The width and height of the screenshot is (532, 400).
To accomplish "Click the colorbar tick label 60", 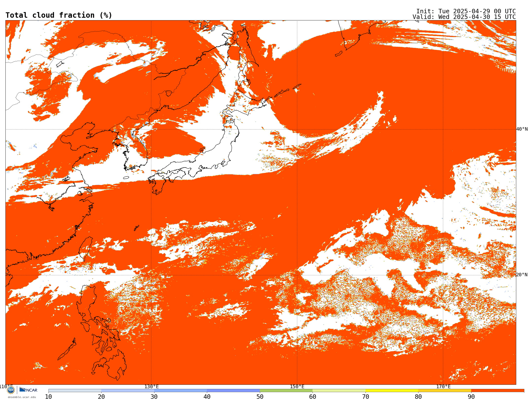I will (313, 397).
